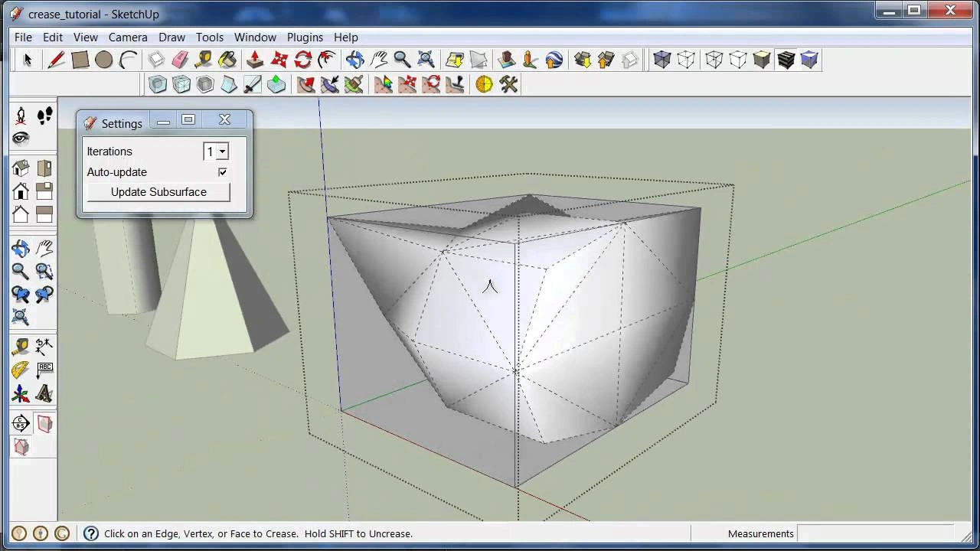Select the 3D Text tool
980x551 pixels.
[44, 394]
